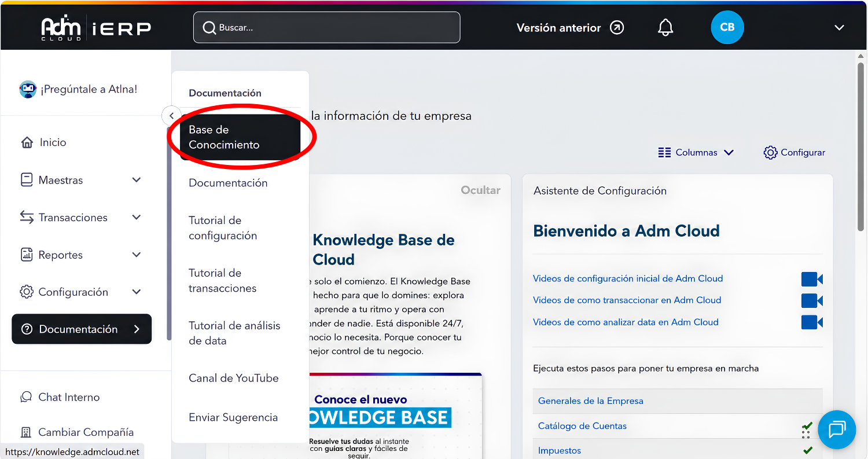The width and height of the screenshot is (868, 459).
Task: Open Videos de como transaccionar link
Action: (x=627, y=300)
